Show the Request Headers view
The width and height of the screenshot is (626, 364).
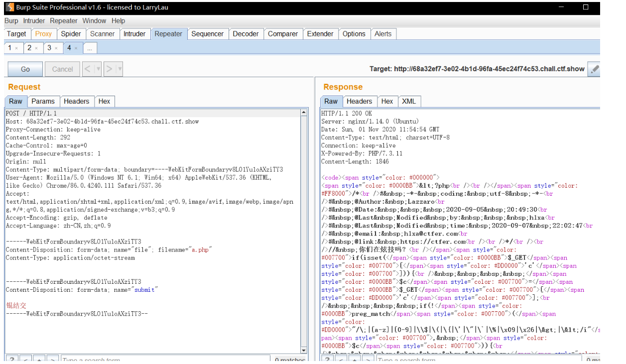pyautogui.click(x=77, y=101)
